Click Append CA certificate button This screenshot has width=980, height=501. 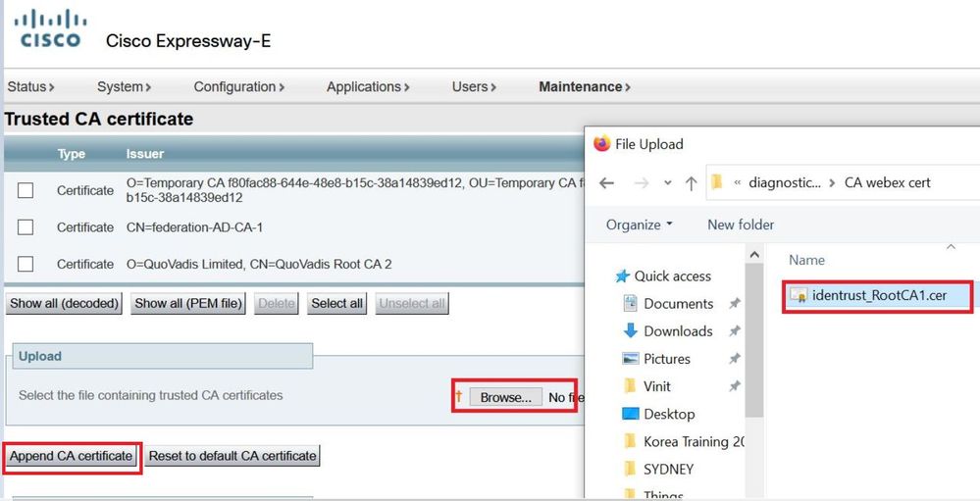click(x=72, y=456)
